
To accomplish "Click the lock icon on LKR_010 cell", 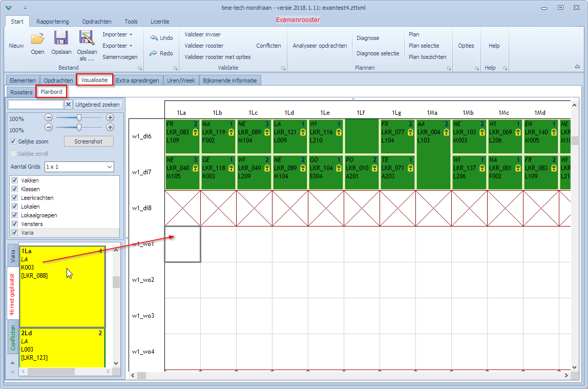I will pos(374,168).
